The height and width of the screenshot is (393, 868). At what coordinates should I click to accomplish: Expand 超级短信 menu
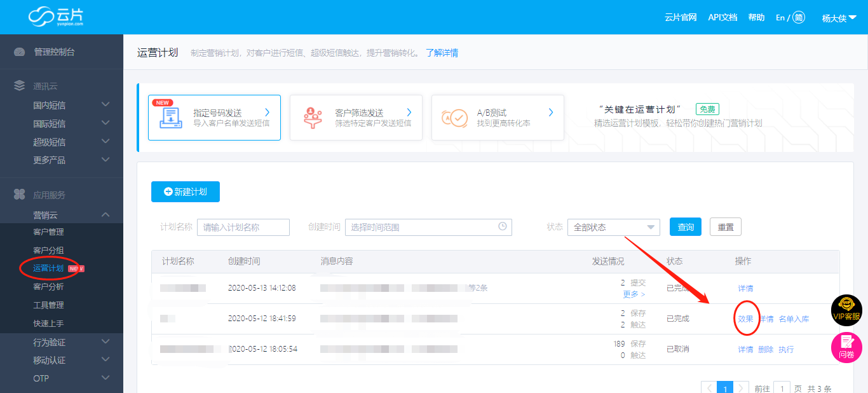[105, 141]
